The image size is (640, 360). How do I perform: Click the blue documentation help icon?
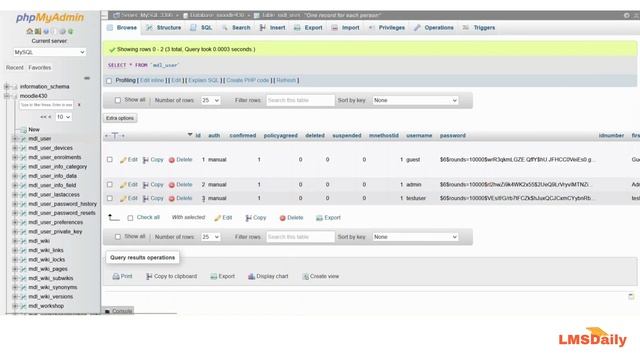[46, 31]
